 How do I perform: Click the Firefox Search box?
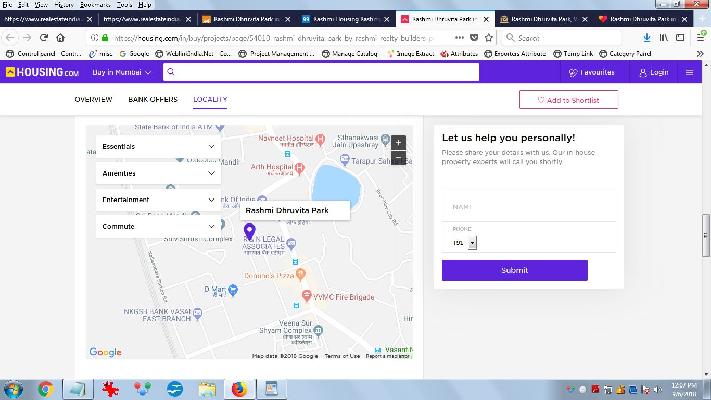click(x=561, y=38)
